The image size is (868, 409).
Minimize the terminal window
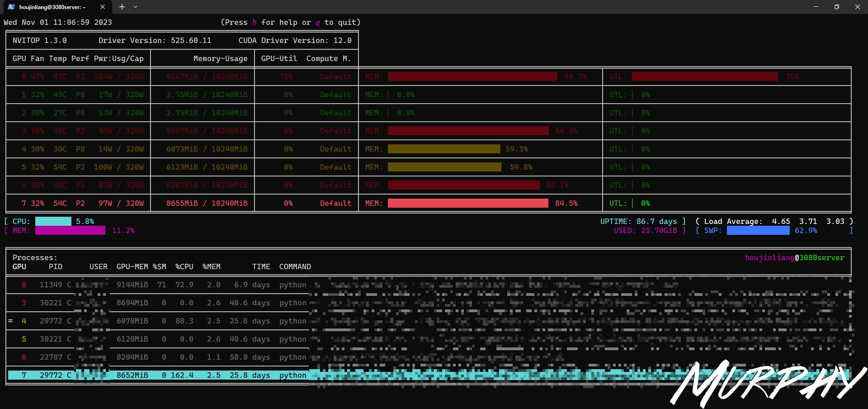pyautogui.click(x=816, y=7)
